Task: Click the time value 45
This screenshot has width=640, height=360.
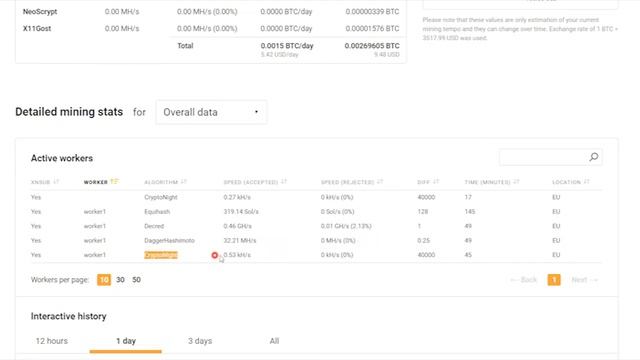Action: 468,255
